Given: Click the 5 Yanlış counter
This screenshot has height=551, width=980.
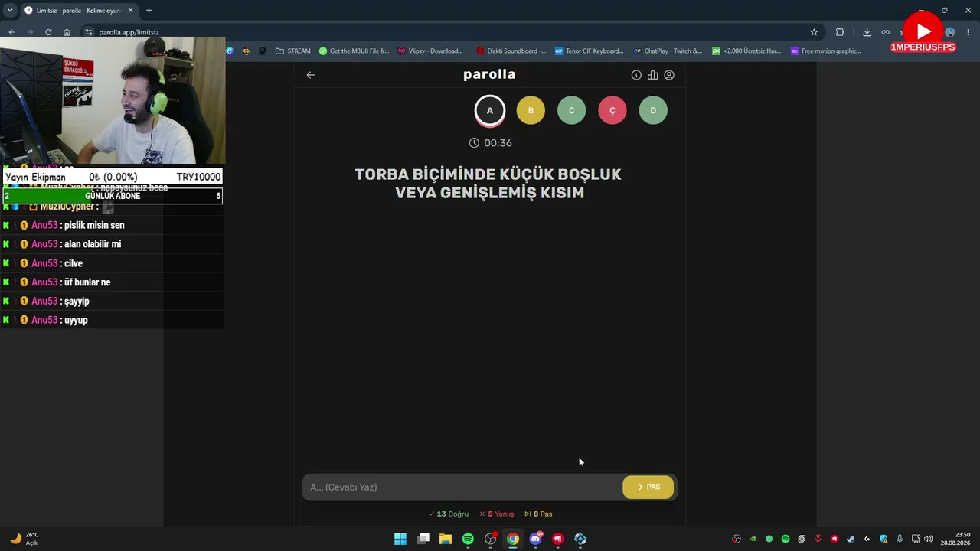Looking at the screenshot, I should [x=496, y=514].
